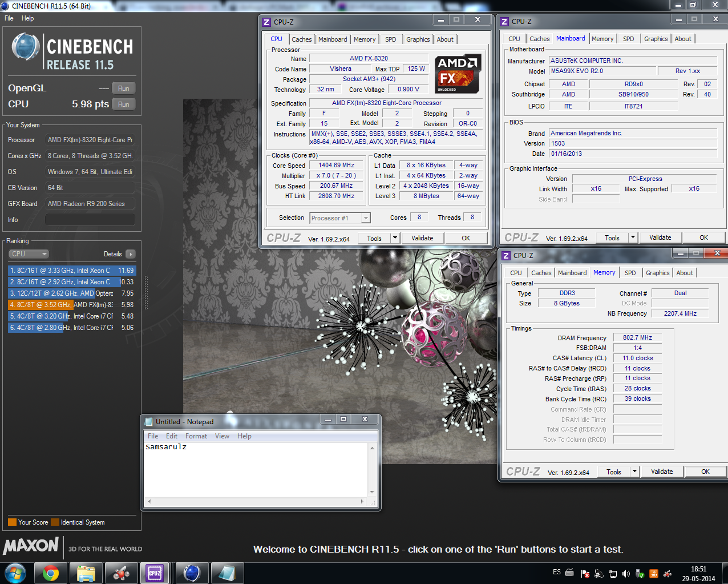Click the red molecule app in the taskbar
The image size is (728, 584).
tap(121, 573)
